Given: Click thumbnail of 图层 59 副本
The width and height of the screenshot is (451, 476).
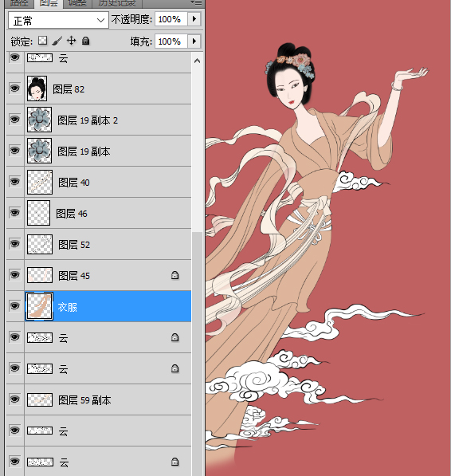Looking at the screenshot, I should point(40,399).
